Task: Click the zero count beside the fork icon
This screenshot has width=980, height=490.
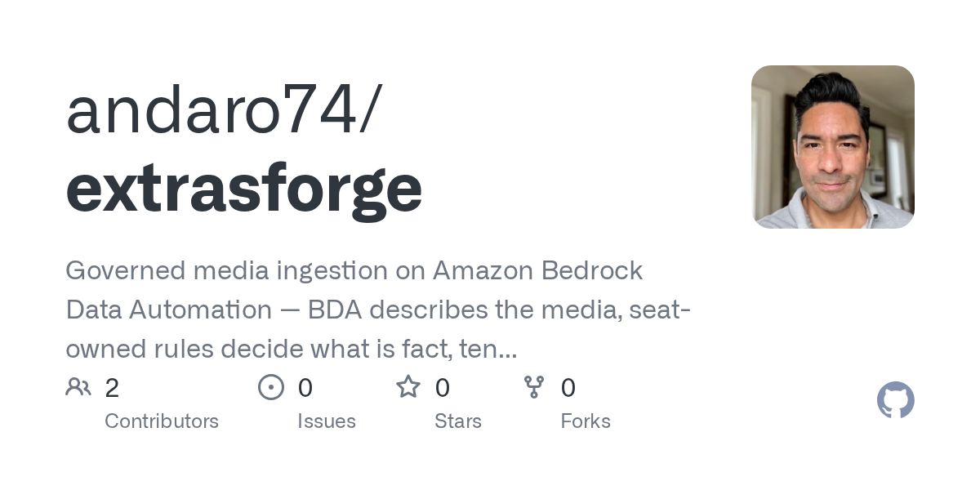Action: pyautogui.click(x=568, y=388)
